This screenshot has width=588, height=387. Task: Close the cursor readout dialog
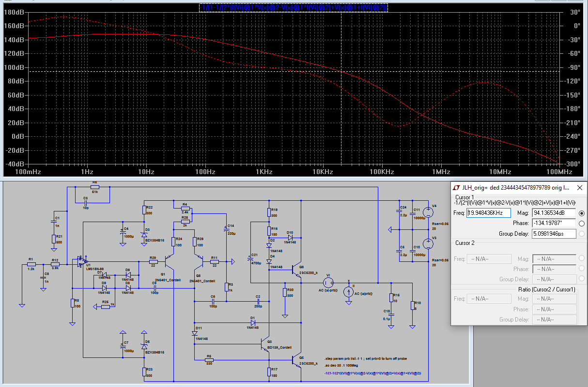click(579, 187)
